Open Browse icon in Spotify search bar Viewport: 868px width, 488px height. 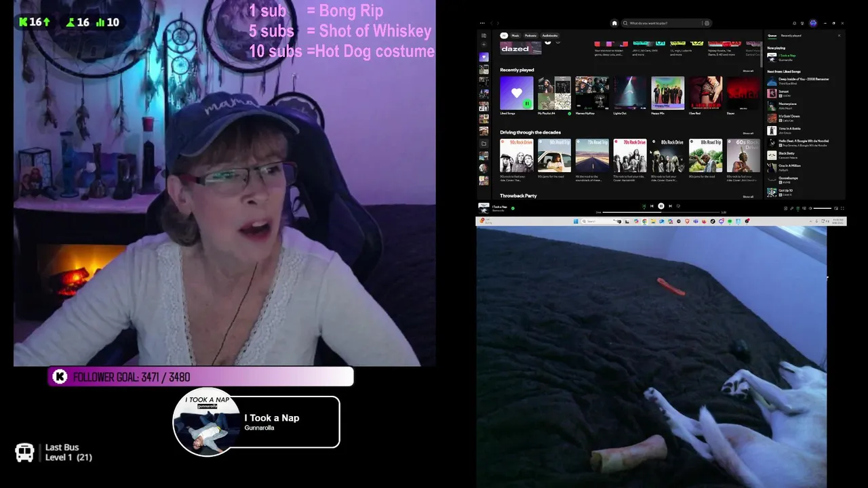[x=707, y=23]
